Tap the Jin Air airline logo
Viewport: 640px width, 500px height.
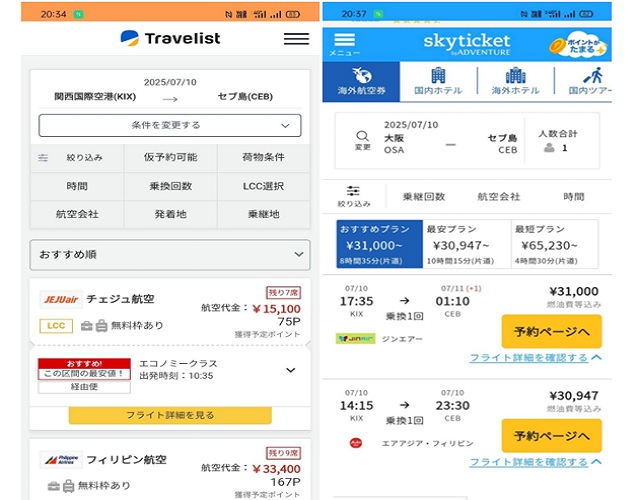355,339
